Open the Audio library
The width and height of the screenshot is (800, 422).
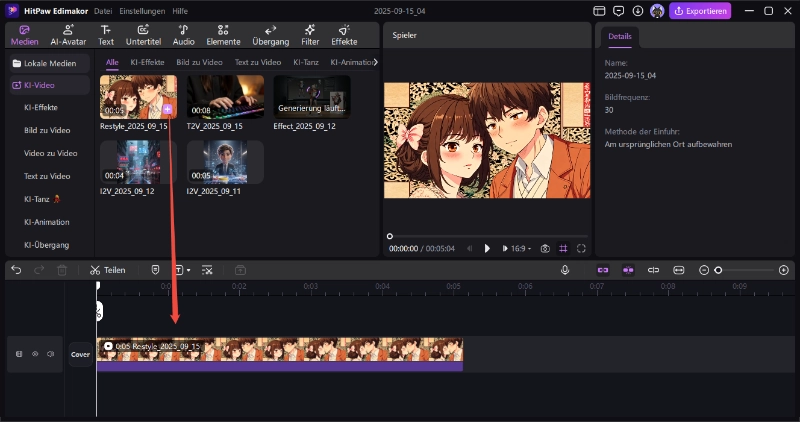click(183, 35)
